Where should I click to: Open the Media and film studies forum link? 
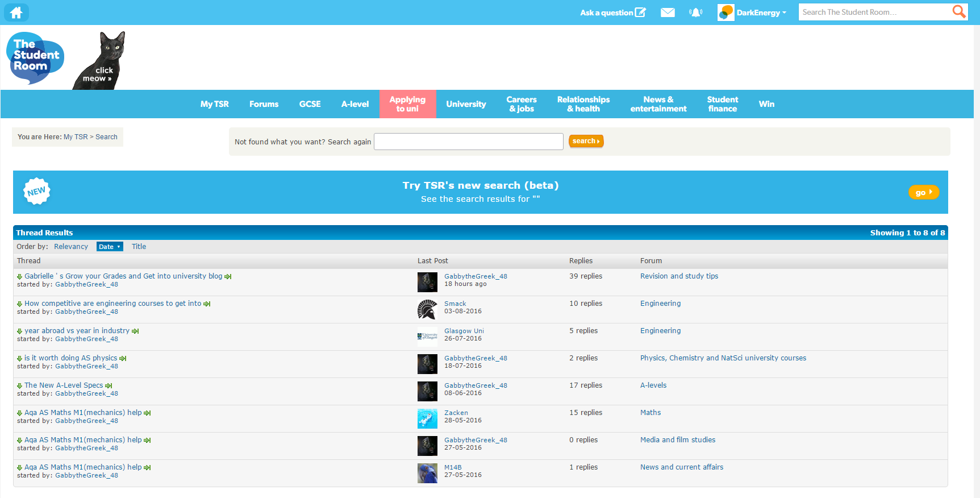[x=678, y=440]
